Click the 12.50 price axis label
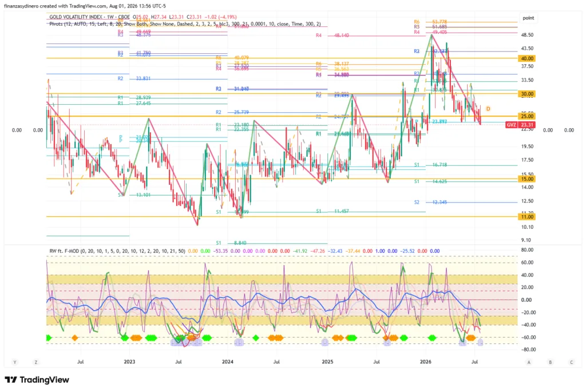Screen dimensions: 586x392 click(527, 201)
